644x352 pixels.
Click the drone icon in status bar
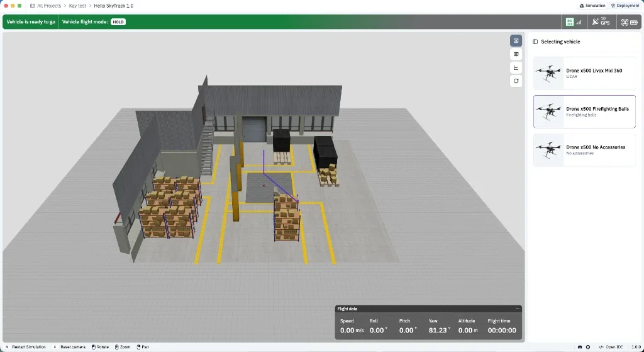coord(625,22)
